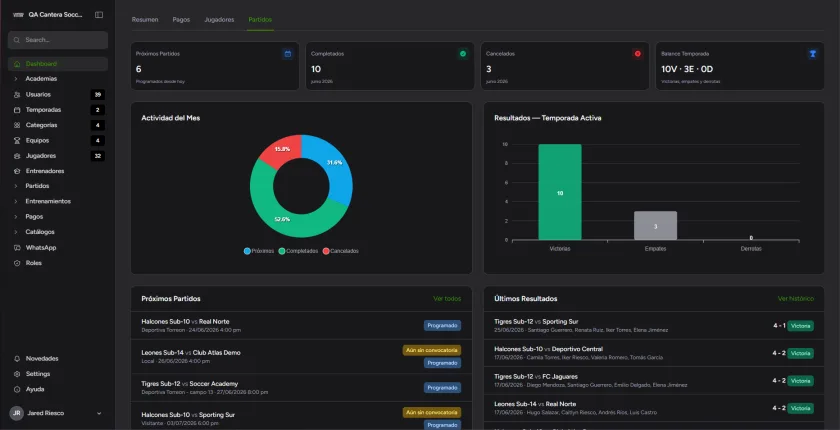The height and width of the screenshot is (430, 840).
Task: Switch to the Pagos tab
Action: (x=181, y=20)
